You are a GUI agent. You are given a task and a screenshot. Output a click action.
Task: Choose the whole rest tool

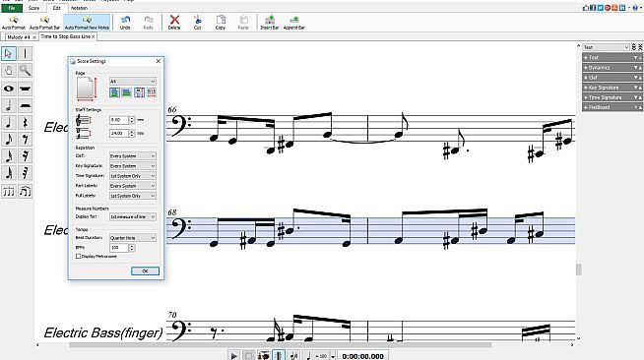click(25, 89)
